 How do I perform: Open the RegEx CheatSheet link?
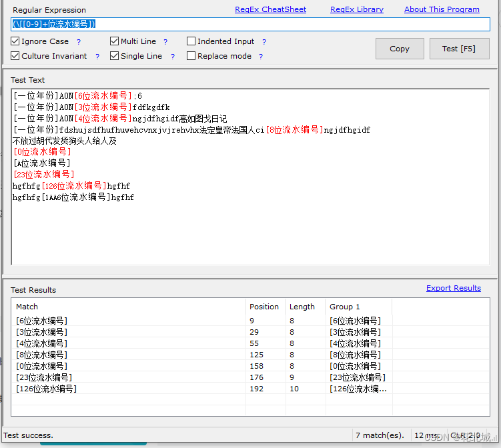pyautogui.click(x=270, y=9)
